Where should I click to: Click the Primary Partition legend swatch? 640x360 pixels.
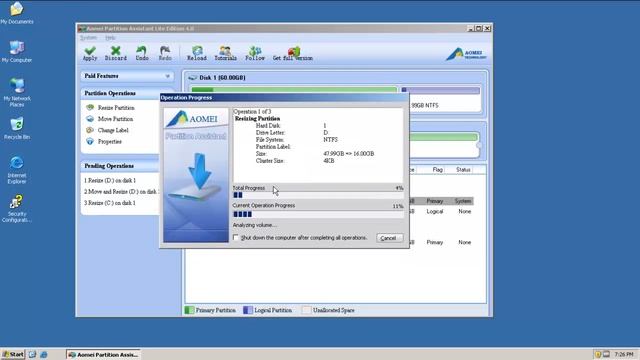[x=189, y=310]
